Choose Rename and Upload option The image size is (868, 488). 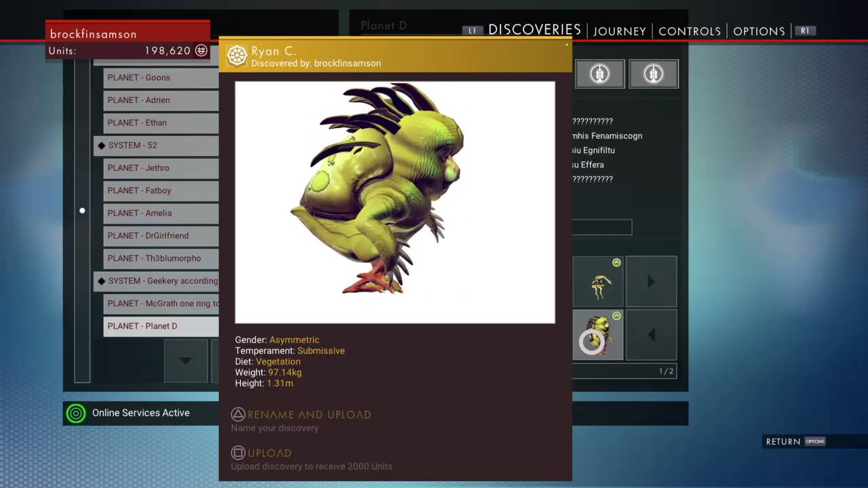click(309, 415)
